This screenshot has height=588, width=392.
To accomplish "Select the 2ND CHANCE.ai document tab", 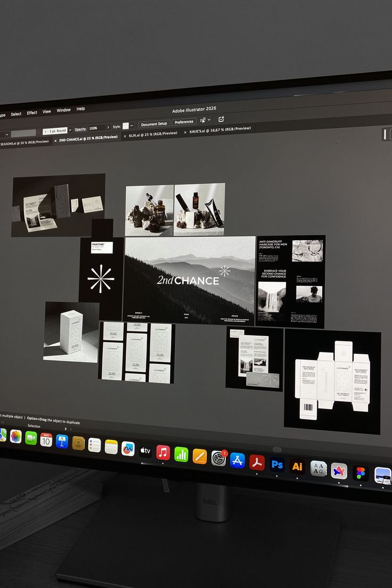I will [88, 138].
